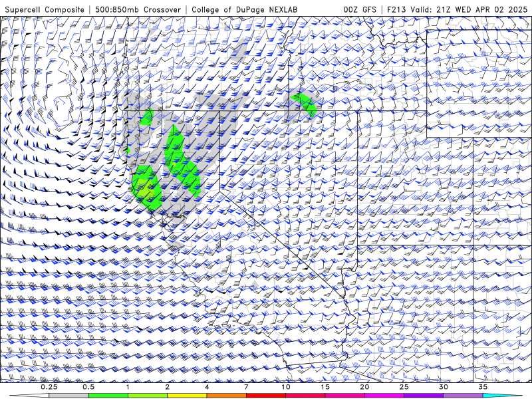The image size is (532, 399).
Task: Select the magenta swatch between 20 and 25
Action: pos(384,396)
